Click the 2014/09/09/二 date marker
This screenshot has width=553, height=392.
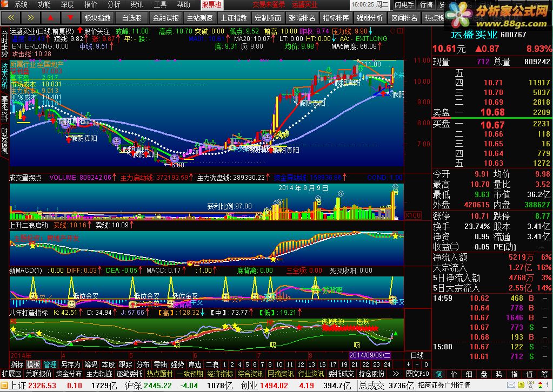(x=370, y=355)
